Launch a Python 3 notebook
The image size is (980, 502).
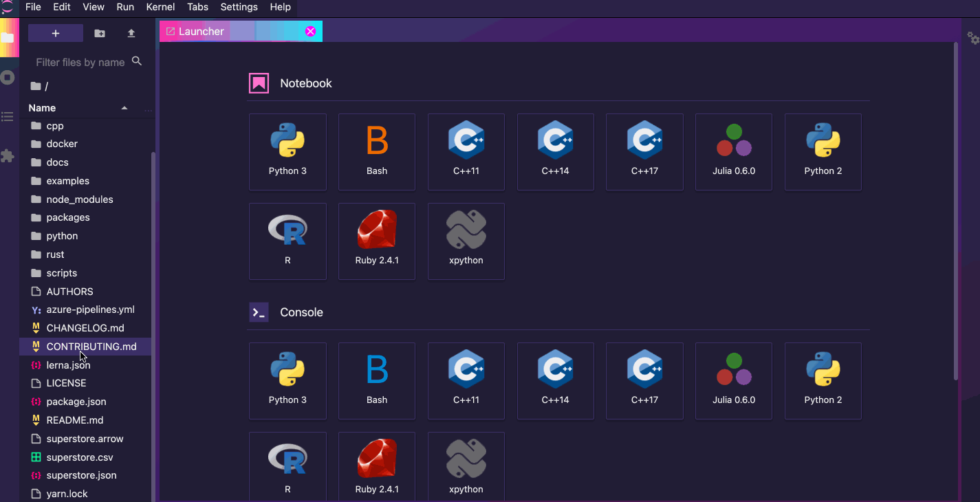(x=287, y=152)
